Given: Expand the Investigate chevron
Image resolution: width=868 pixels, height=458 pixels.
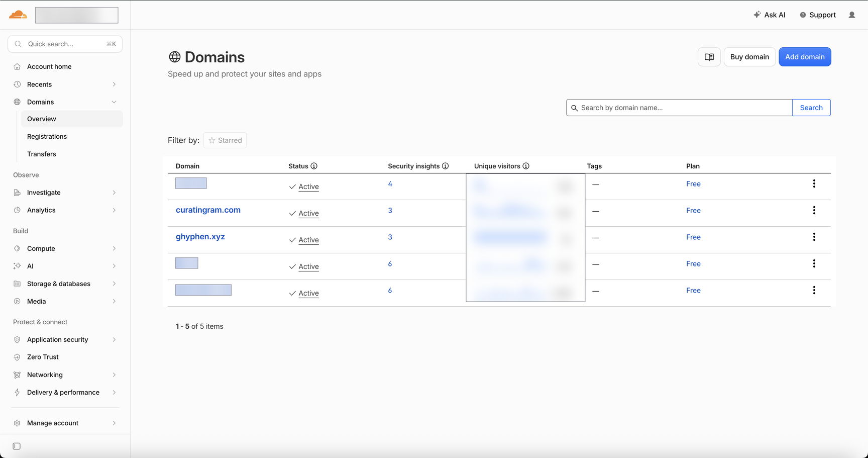Looking at the screenshot, I should (114, 193).
